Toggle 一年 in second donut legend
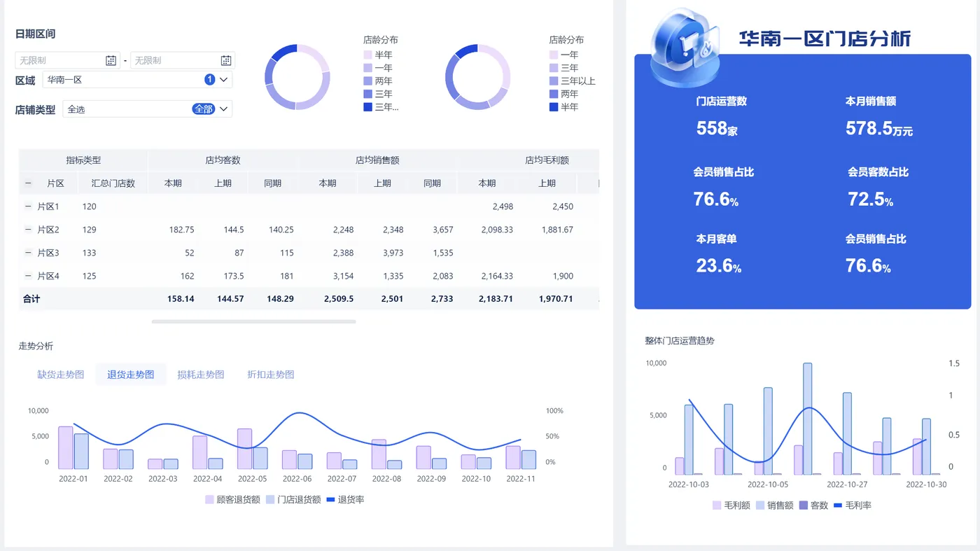This screenshot has width=980, height=551. coord(564,55)
